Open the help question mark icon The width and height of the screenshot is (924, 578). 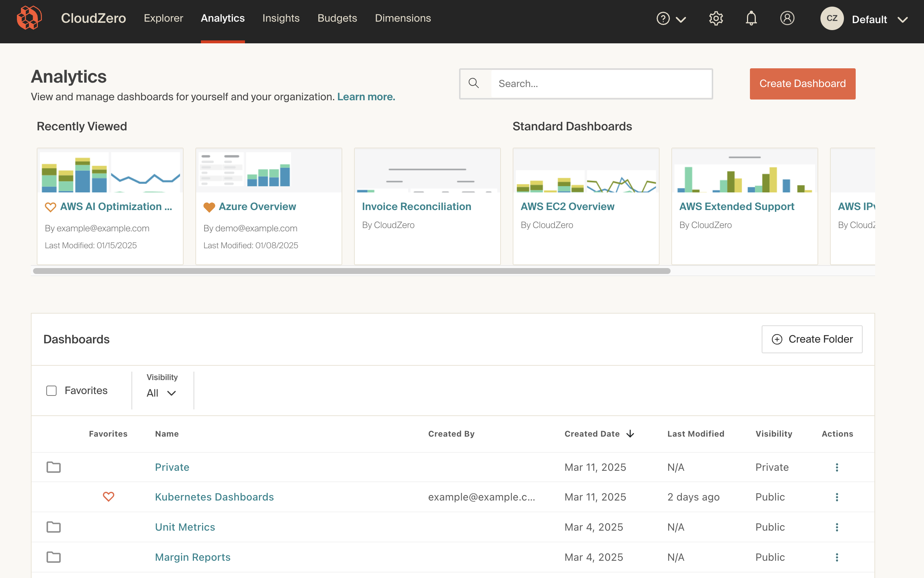point(663,18)
